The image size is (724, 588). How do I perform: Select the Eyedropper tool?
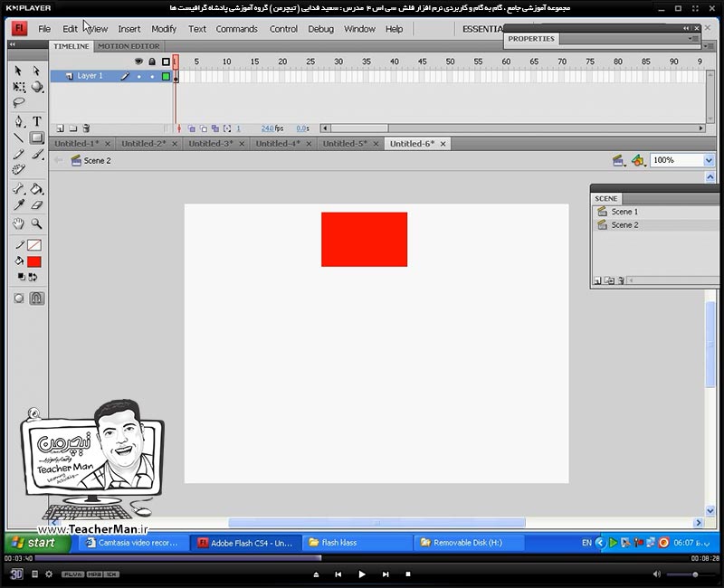19,205
